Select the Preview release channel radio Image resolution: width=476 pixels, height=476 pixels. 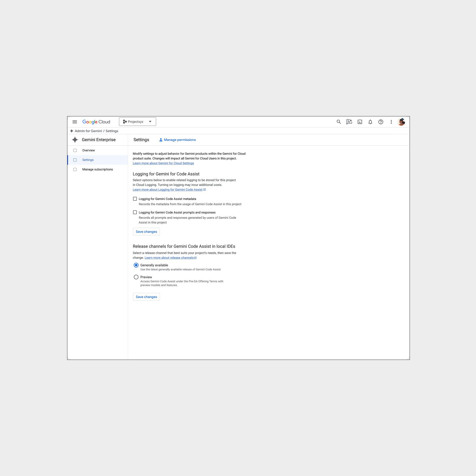(136, 277)
